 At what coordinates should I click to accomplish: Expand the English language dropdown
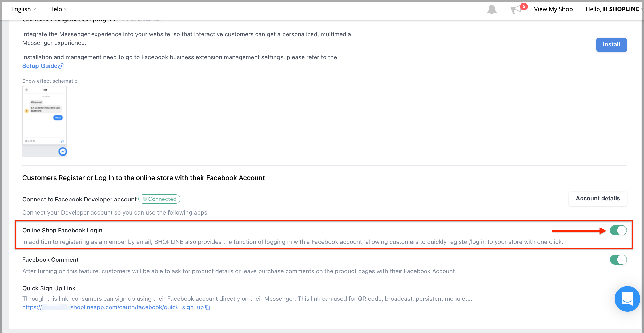23,9
